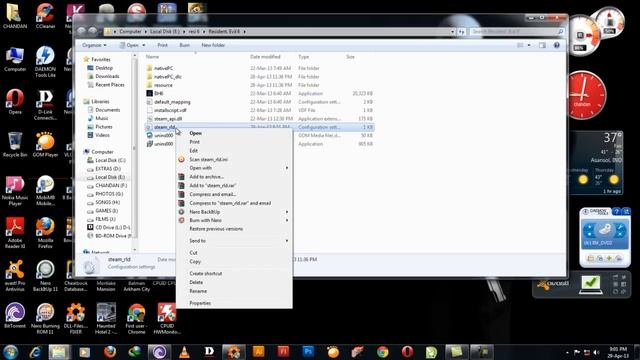
Task: Open Nokia Music Player shortcut
Action: [15, 191]
